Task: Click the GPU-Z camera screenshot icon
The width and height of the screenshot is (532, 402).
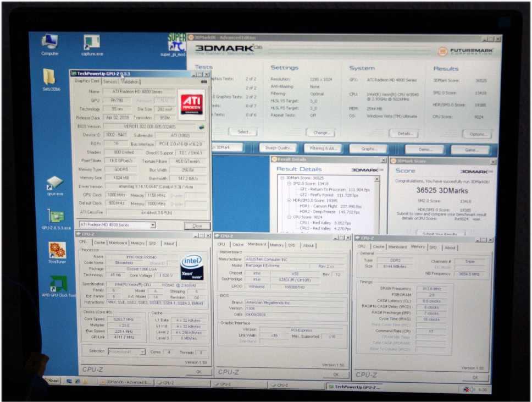Action: 204,82
